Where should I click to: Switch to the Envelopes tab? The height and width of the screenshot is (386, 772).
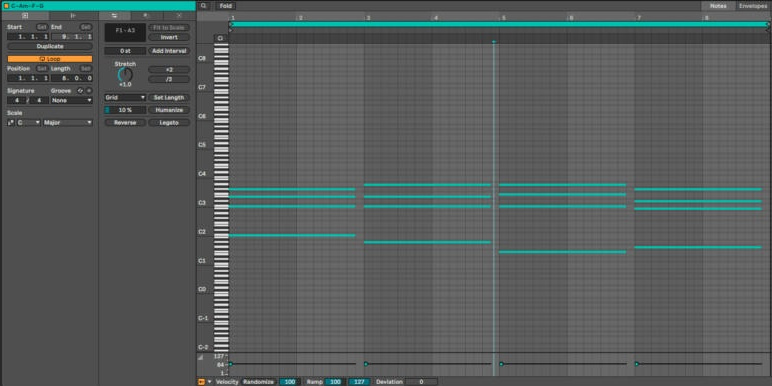click(x=753, y=6)
